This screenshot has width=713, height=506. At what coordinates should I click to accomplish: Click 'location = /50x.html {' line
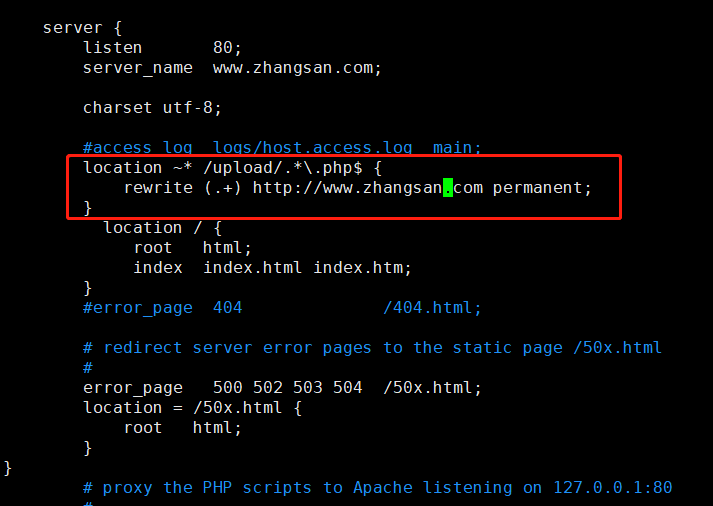[192, 408]
